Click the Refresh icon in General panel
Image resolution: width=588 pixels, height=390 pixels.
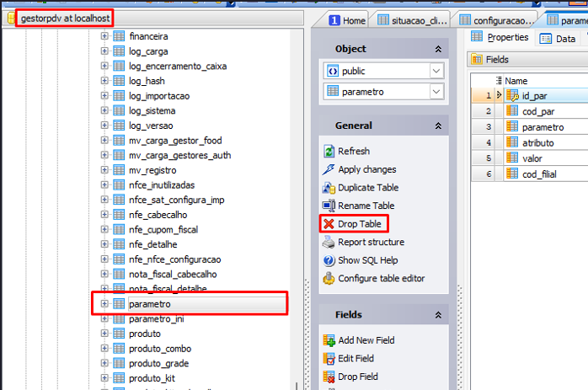click(329, 151)
